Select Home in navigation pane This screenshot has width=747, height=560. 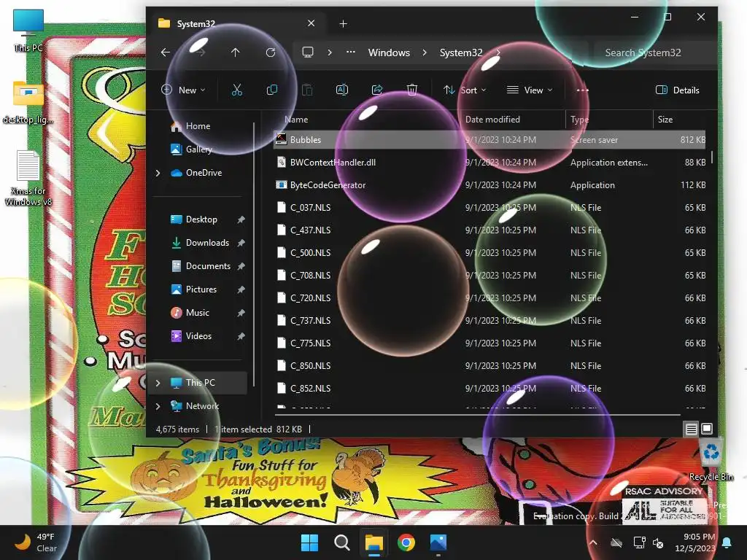click(x=198, y=125)
